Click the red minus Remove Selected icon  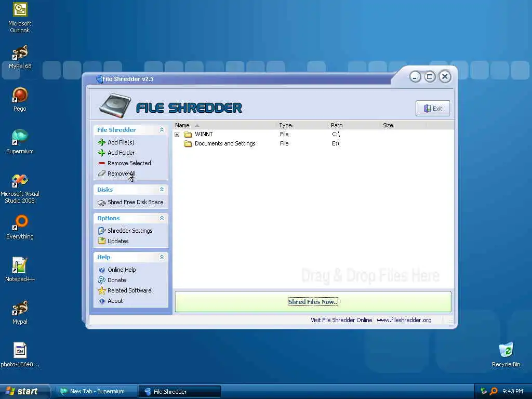(101, 163)
